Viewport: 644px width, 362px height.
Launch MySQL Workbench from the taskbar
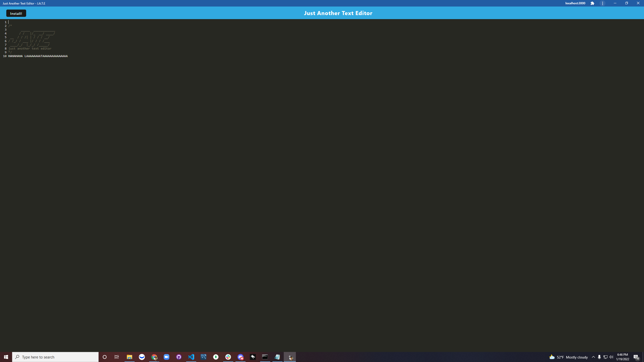[x=203, y=357]
